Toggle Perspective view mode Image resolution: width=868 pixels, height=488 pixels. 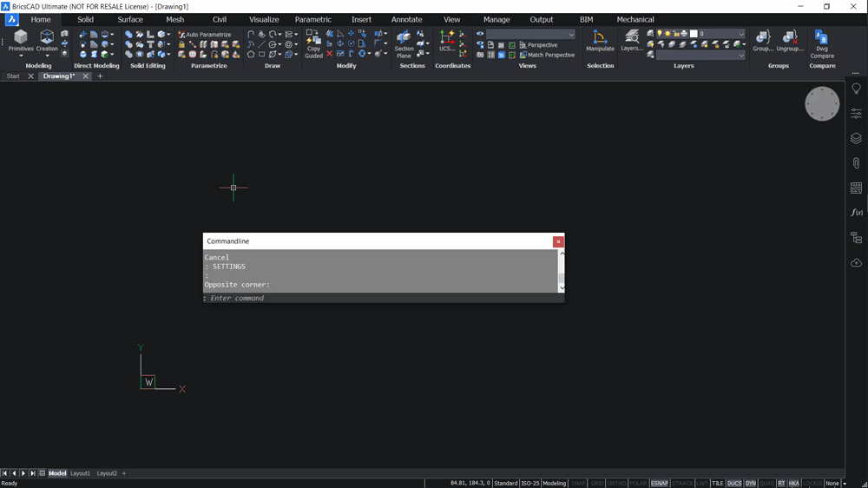539,45
